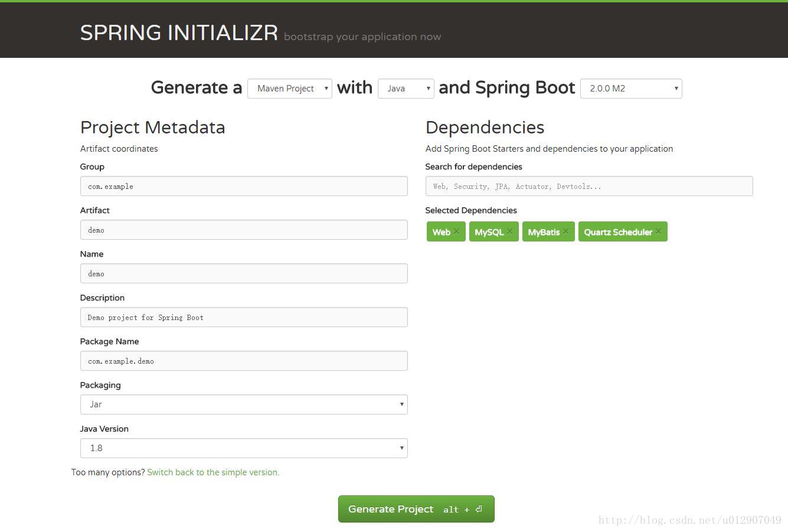Focus the Artifact input field

pyautogui.click(x=244, y=230)
